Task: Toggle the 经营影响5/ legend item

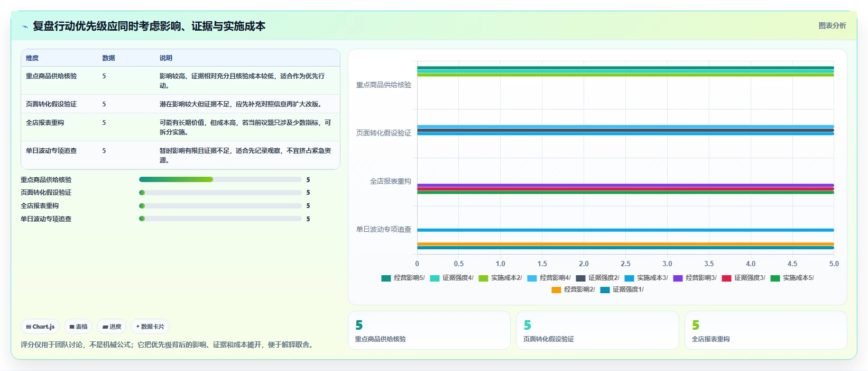Action: tap(403, 278)
